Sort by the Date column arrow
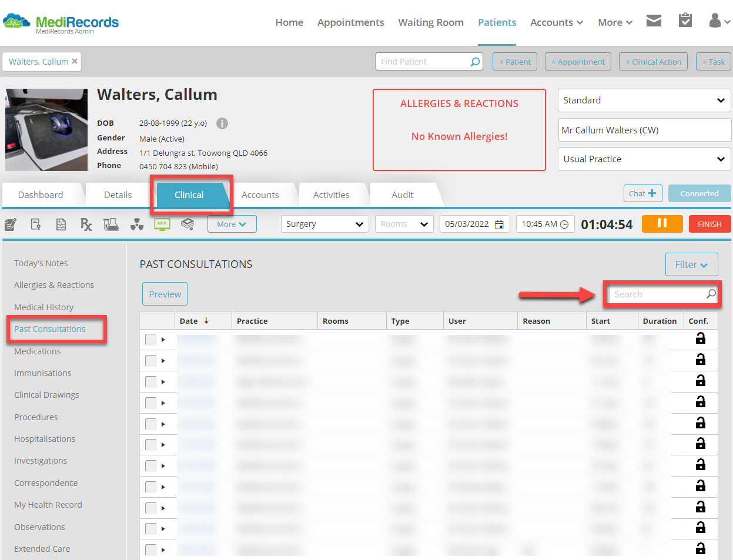Viewport: 733px width, 560px height. point(206,321)
